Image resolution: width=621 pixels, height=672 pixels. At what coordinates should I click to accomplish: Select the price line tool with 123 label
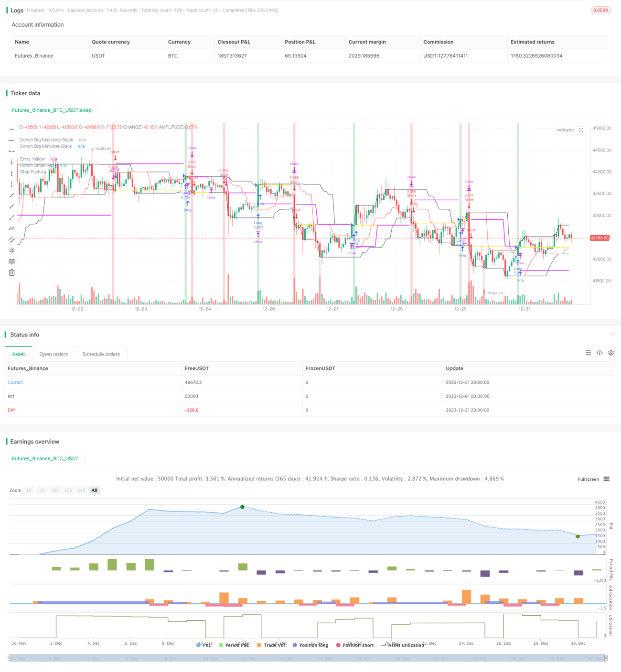tap(11, 228)
